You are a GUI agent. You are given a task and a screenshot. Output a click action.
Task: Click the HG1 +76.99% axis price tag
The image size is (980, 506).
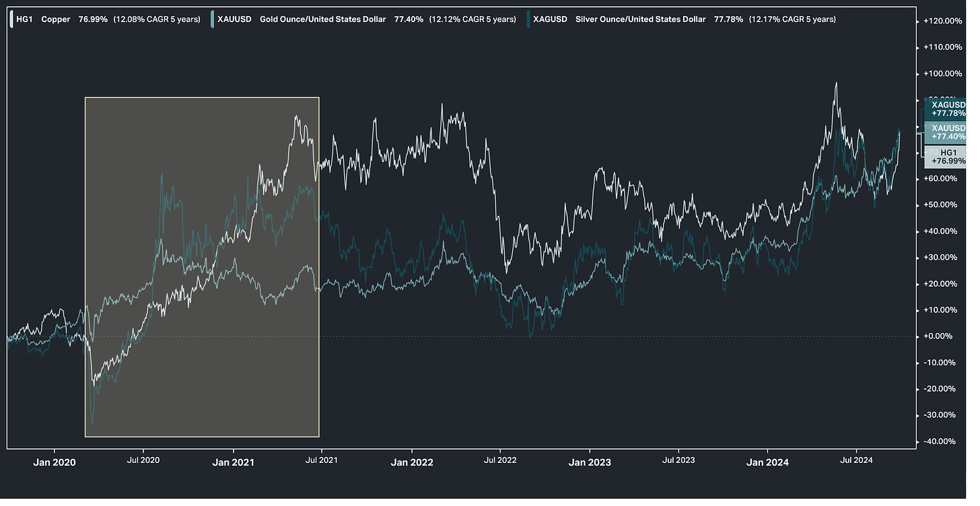click(946, 157)
